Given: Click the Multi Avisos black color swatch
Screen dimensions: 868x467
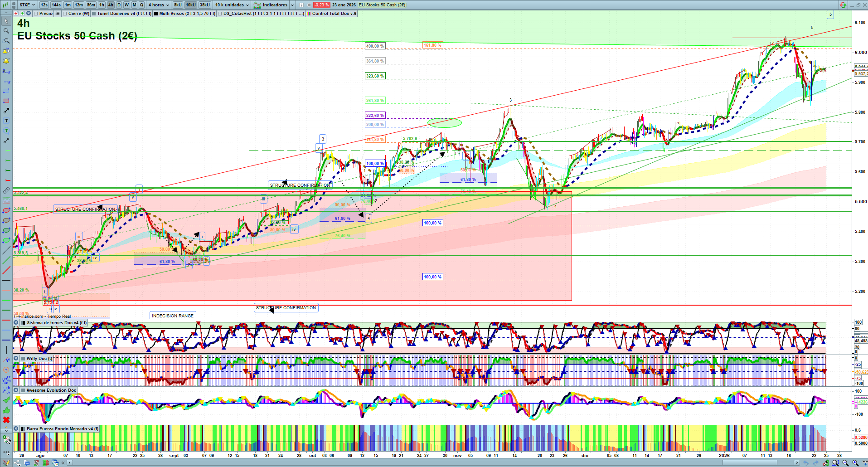Looking at the screenshot, I should 156,14.
